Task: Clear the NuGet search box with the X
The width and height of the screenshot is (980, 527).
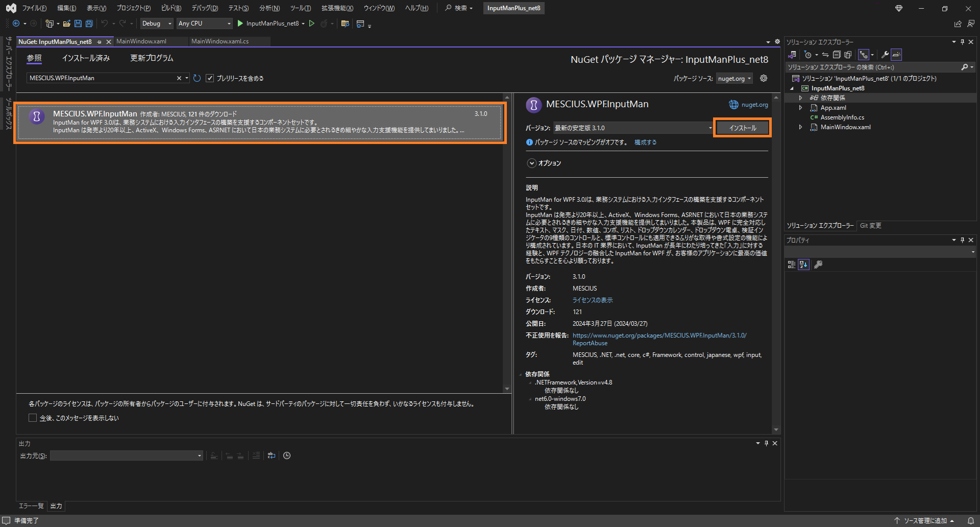Action: tap(179, 78)
